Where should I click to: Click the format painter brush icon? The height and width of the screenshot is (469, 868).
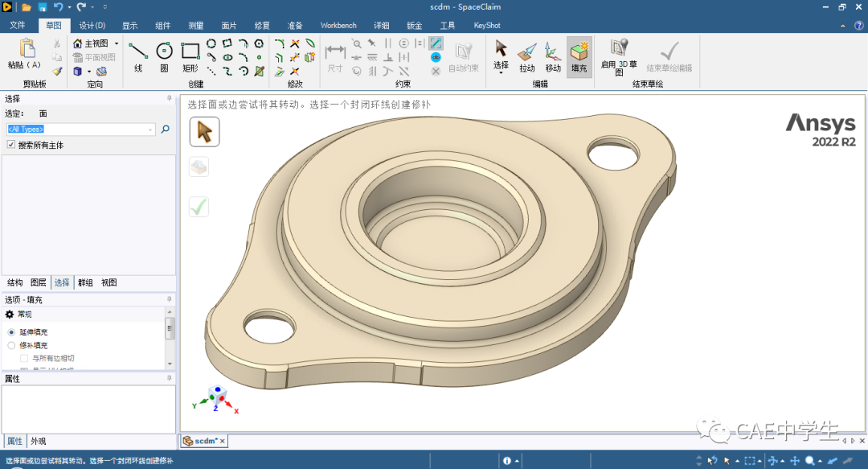coord(57,71)
